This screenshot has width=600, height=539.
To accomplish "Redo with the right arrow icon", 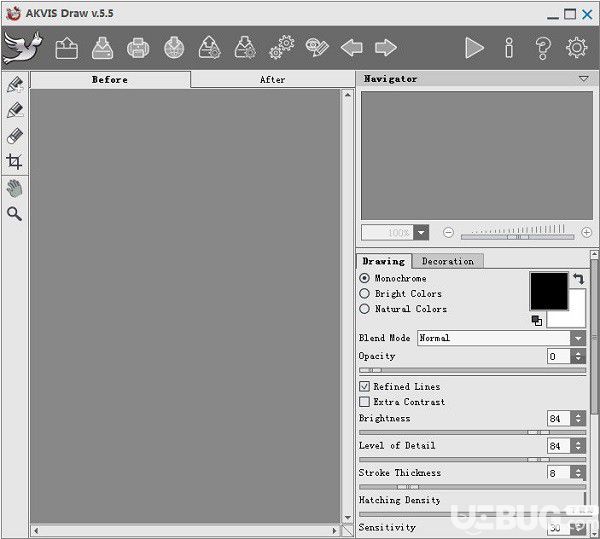I will click(x=386, y=48).
